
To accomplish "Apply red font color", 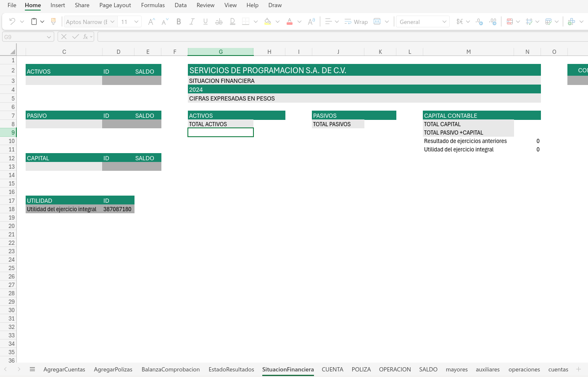I will [290, 21].
